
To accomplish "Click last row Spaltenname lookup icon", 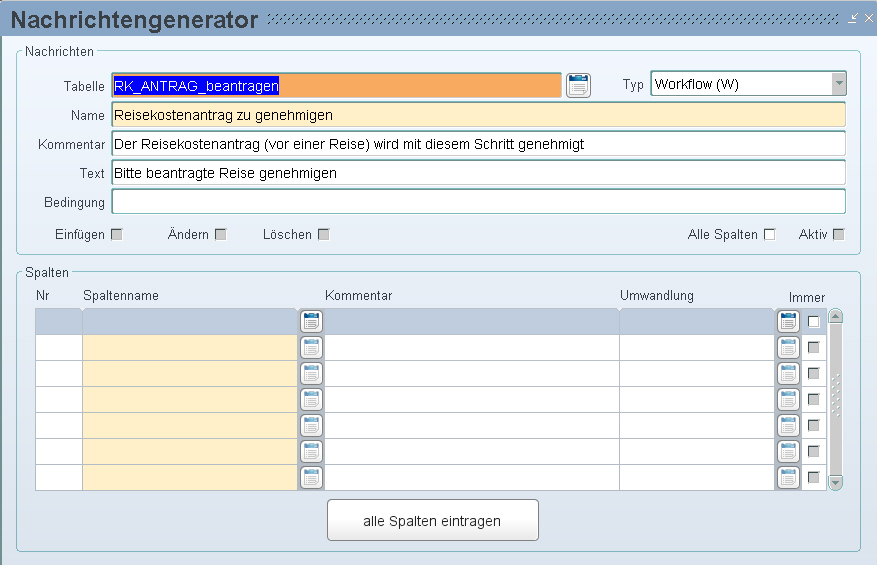I will [311, 477].
